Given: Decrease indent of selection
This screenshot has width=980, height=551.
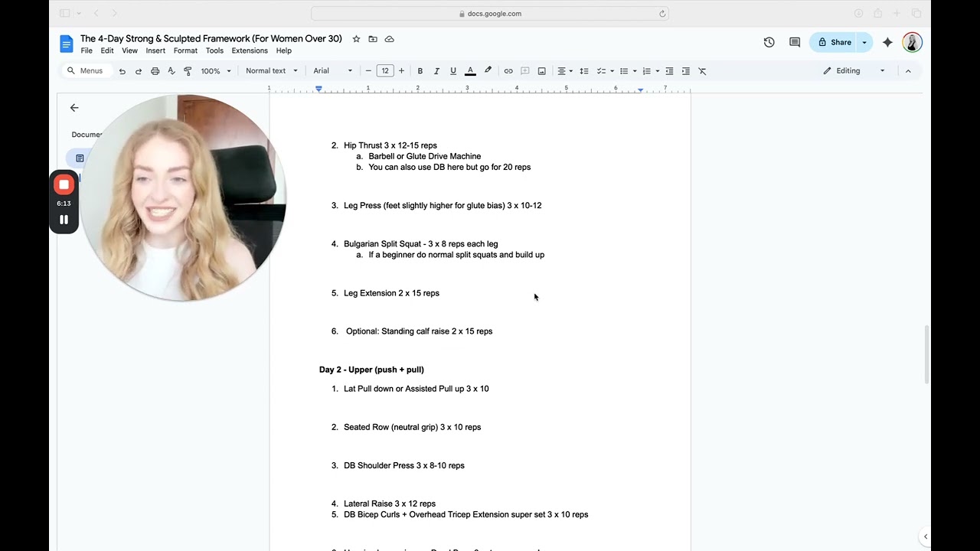Looking at the screenshot, I should tap(669, 71).
